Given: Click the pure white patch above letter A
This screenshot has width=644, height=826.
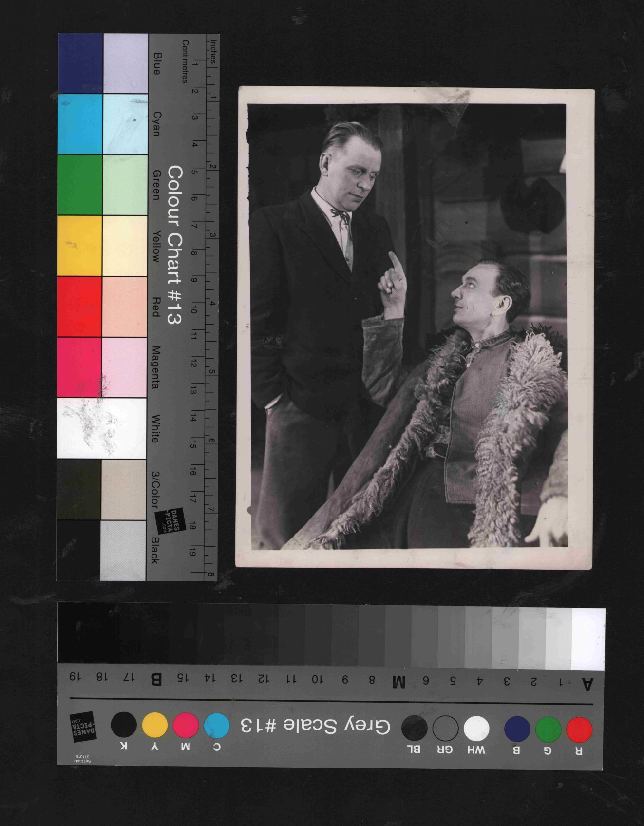Looking at the screenshot, I should point(588,639).
